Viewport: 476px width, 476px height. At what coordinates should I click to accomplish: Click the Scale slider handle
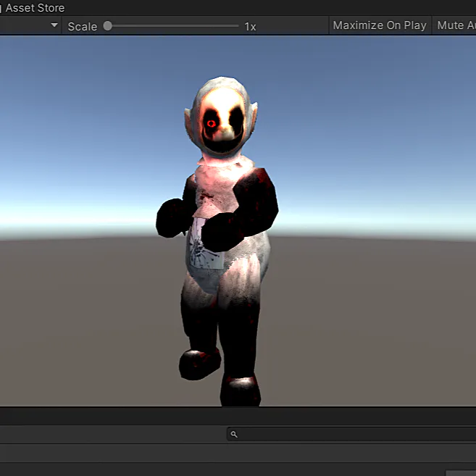click(107, 26)
